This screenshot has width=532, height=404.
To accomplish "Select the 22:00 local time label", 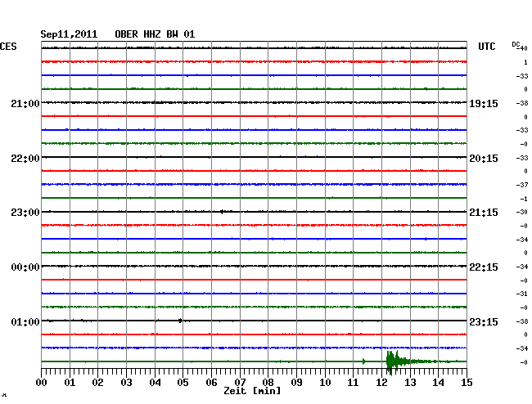I will click(25, 159).
